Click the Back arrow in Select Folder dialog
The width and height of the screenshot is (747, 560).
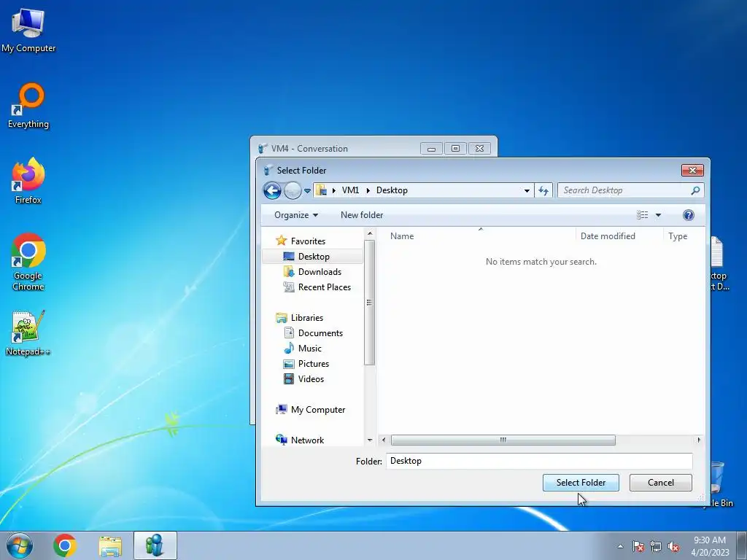(x=272, y=190)
